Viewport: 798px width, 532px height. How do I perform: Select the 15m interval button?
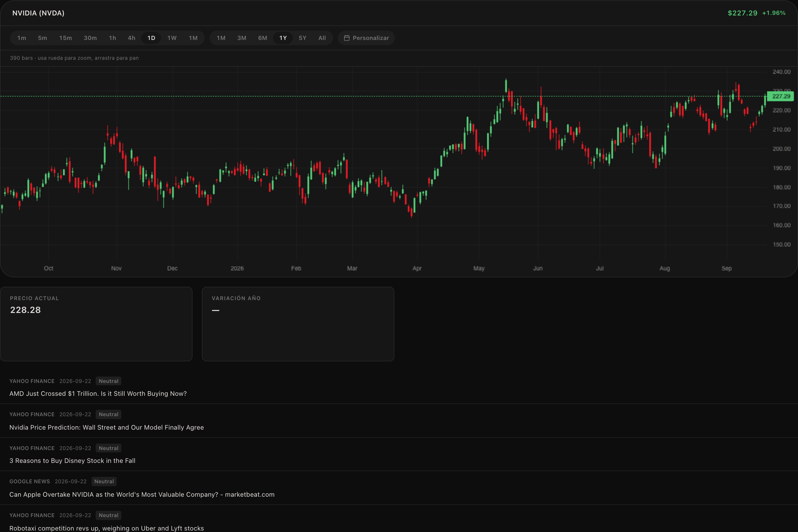click(x=66, y=38)
